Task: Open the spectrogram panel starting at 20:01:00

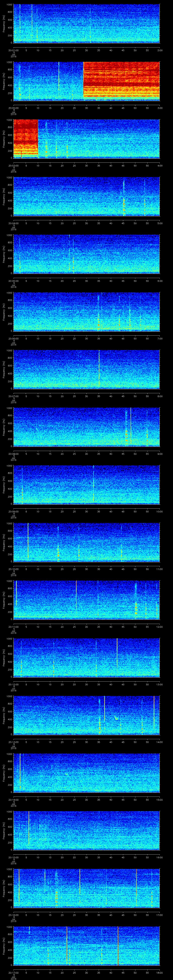Action: point(87,24)
